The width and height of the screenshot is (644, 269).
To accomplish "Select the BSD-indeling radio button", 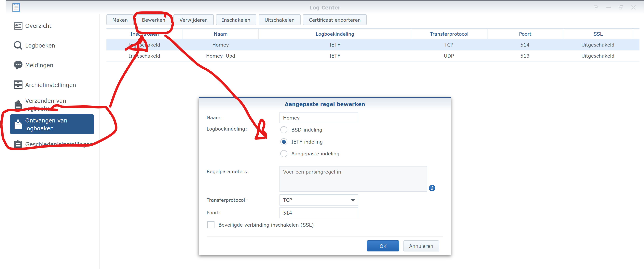I will click(x=283, y=130).
